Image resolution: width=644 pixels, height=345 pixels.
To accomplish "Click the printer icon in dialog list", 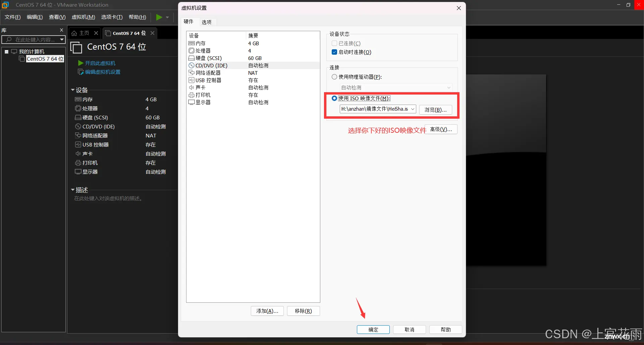I will [192, 95].
